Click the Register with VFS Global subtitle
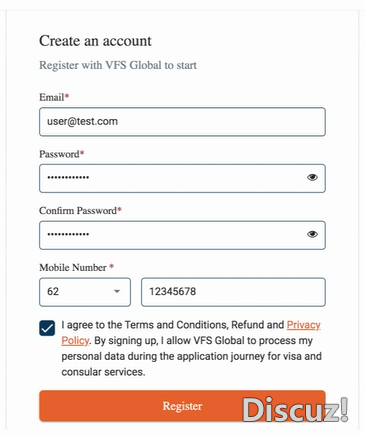Screen dimensions: 365x434 tap(118, 65)
